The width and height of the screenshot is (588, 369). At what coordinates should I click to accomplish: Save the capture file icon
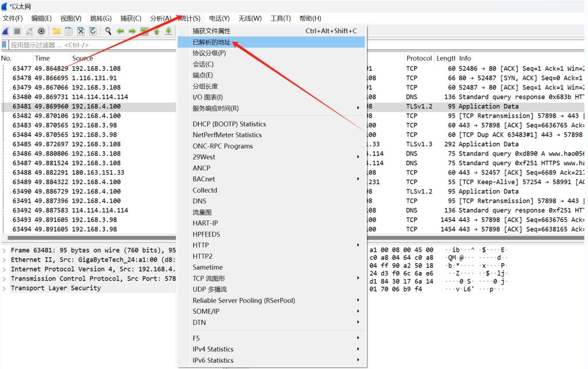click(x=69, y=31)
